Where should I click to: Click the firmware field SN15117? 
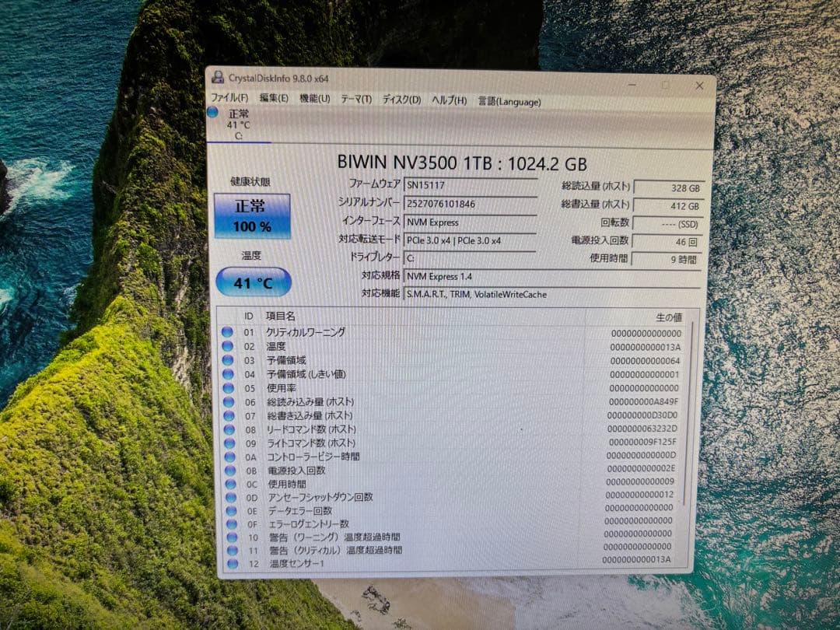point(471,185)
